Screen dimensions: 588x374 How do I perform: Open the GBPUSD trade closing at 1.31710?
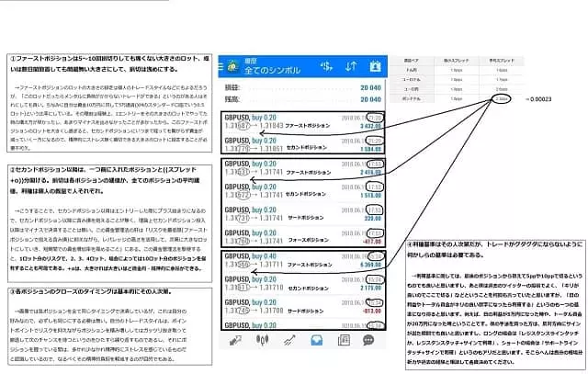[x=302, y=284]
